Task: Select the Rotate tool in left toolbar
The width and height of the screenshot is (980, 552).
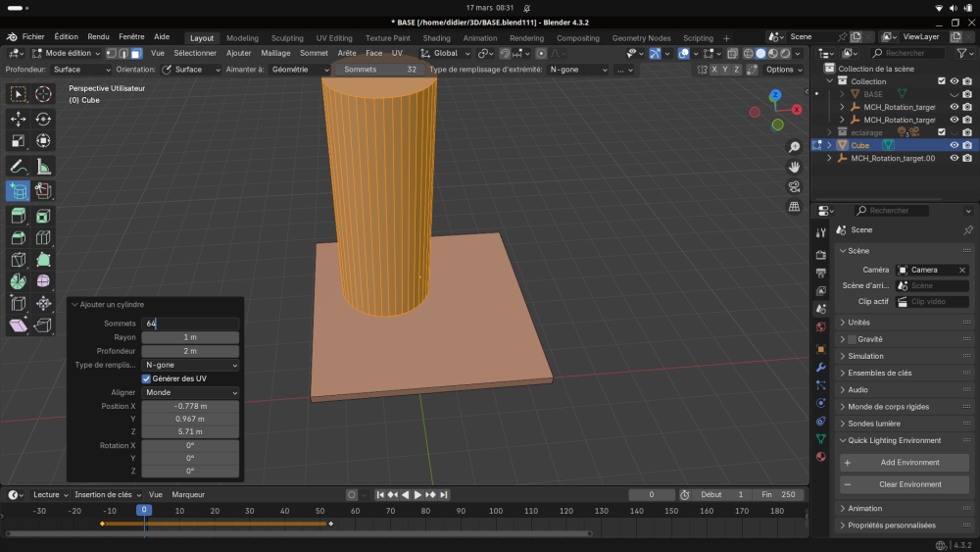Action: (43, 119)
